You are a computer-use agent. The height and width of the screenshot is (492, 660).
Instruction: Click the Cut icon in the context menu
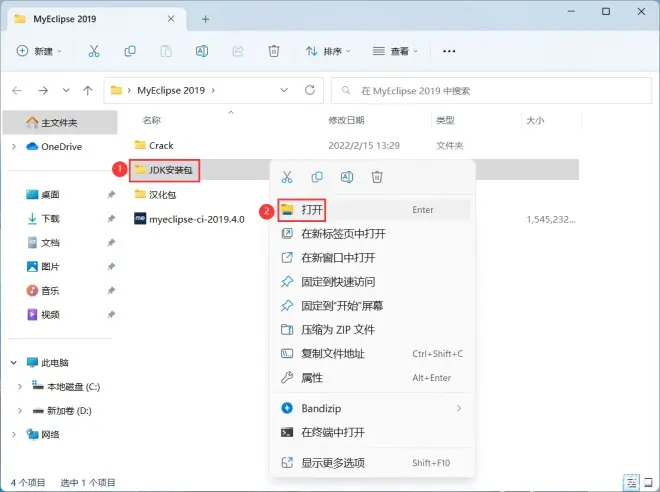[287, 177]
